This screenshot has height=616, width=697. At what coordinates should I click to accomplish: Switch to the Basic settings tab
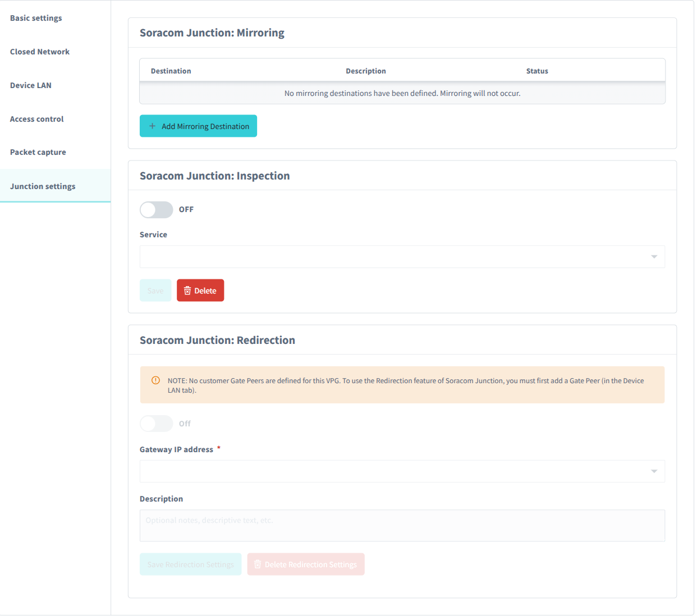(x=35, y=18)
